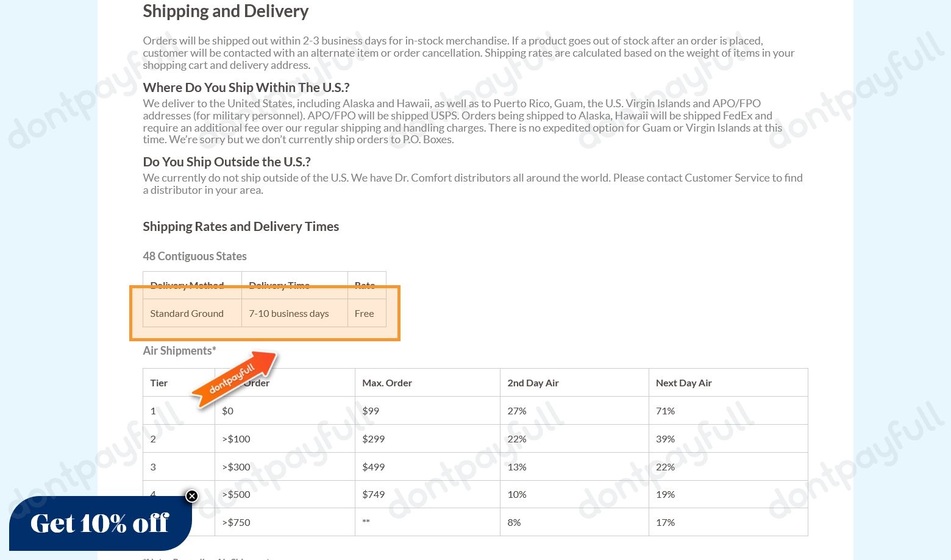Click the Shipping Rates and Delivery Times heading

tap(241, 226)
